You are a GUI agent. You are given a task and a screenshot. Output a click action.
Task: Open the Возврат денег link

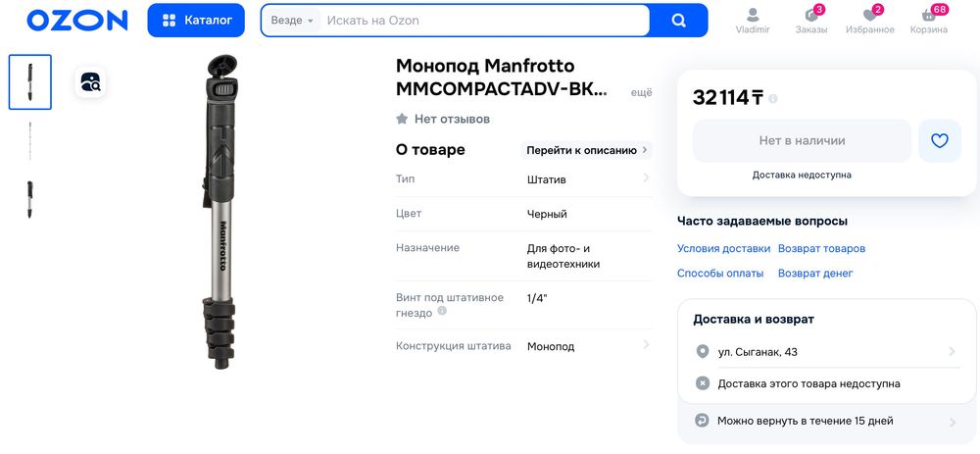[x=815, y=274]
